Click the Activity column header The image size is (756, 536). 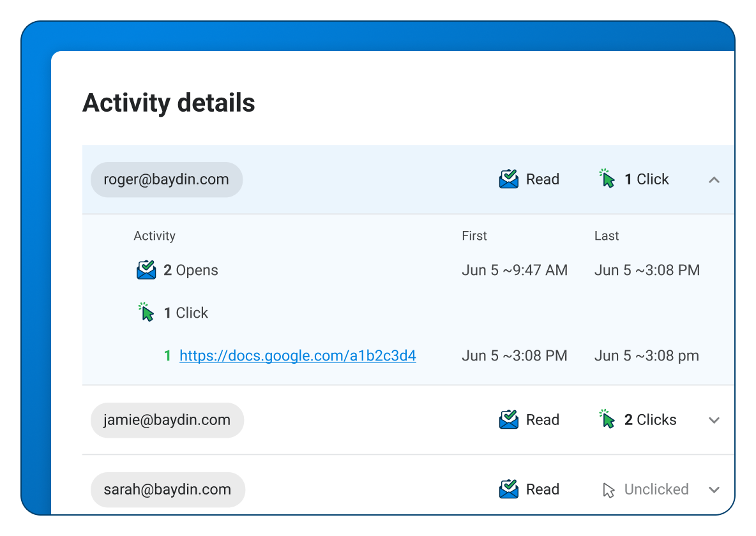155,236
